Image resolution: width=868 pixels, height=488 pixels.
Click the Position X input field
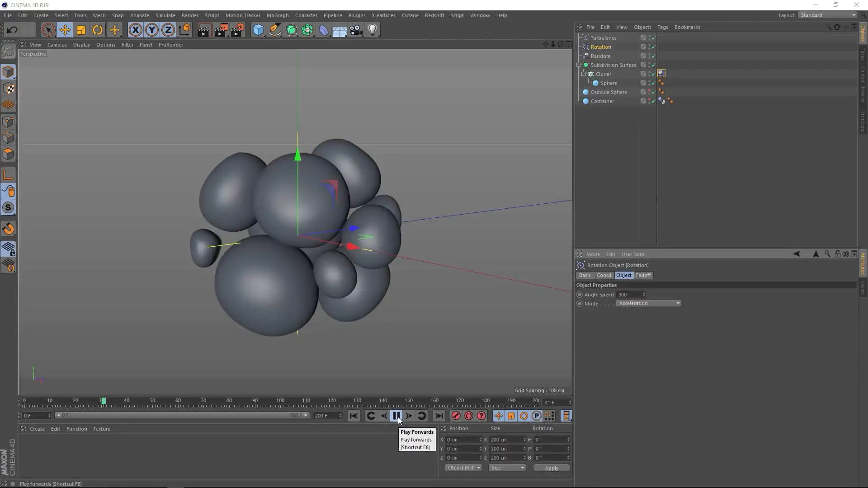[463, 440]
